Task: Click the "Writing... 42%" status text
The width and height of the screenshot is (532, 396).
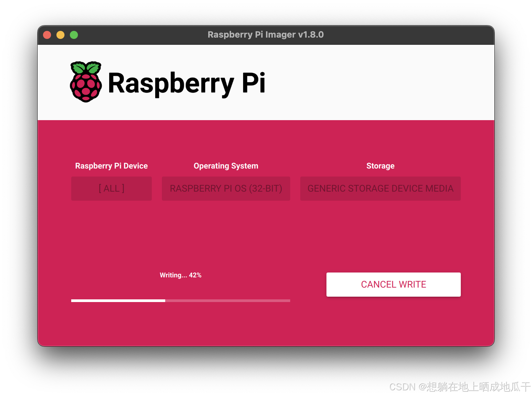Action: click(181, 275)
